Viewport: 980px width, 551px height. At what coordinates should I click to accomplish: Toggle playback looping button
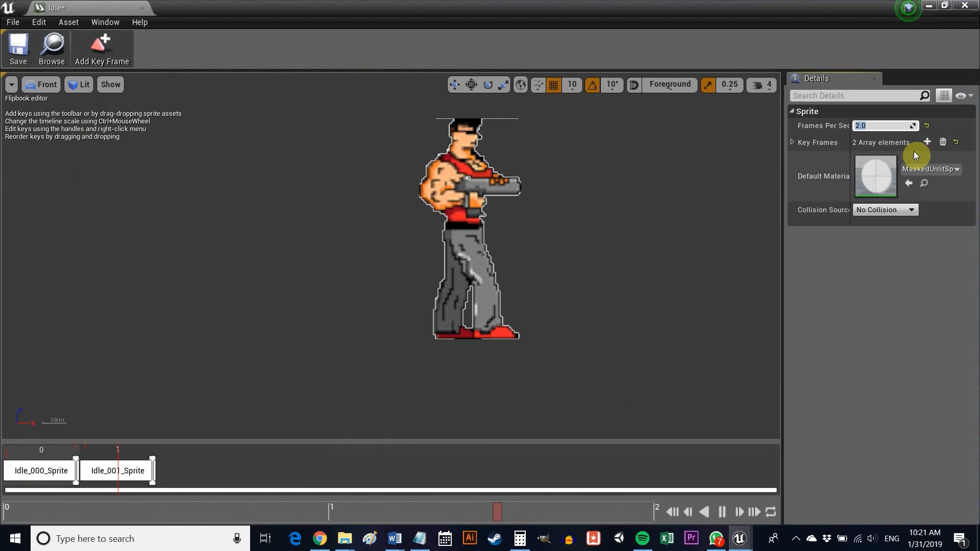pos(771,512)
